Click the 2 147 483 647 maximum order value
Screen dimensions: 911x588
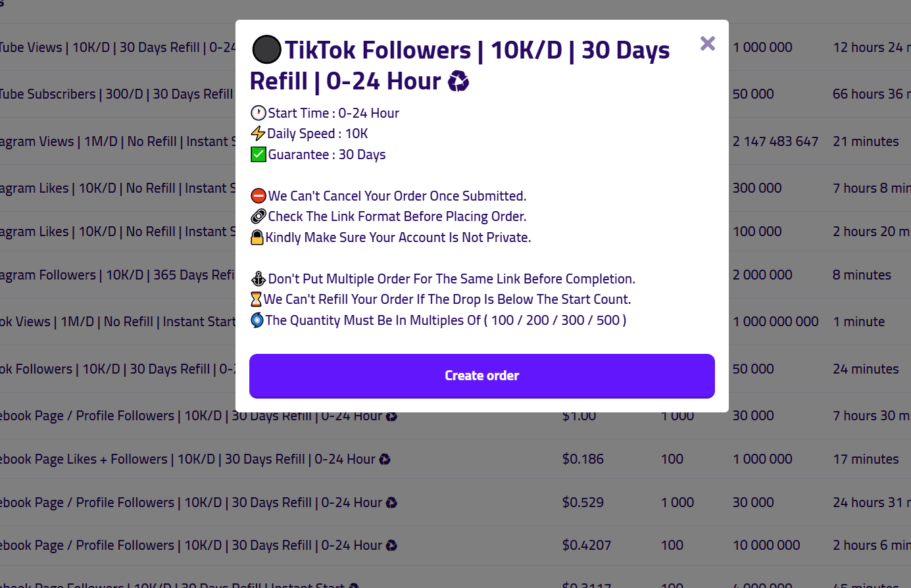point(776,141)
